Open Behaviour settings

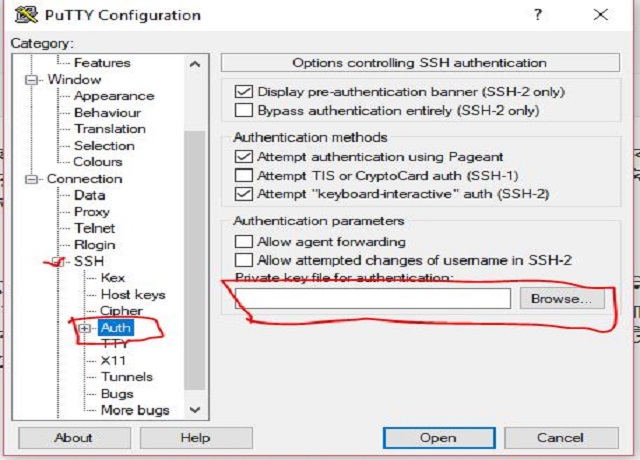(x=107, y=113)
